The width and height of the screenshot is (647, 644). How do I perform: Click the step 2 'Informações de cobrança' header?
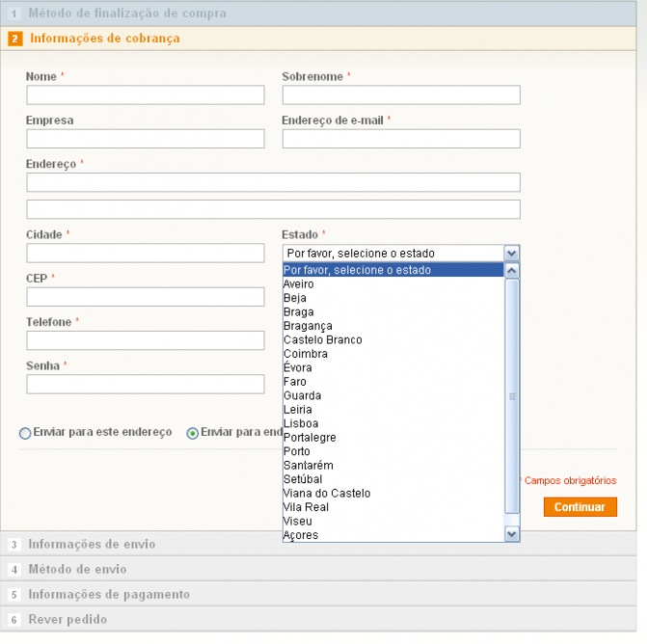point(104,39)
